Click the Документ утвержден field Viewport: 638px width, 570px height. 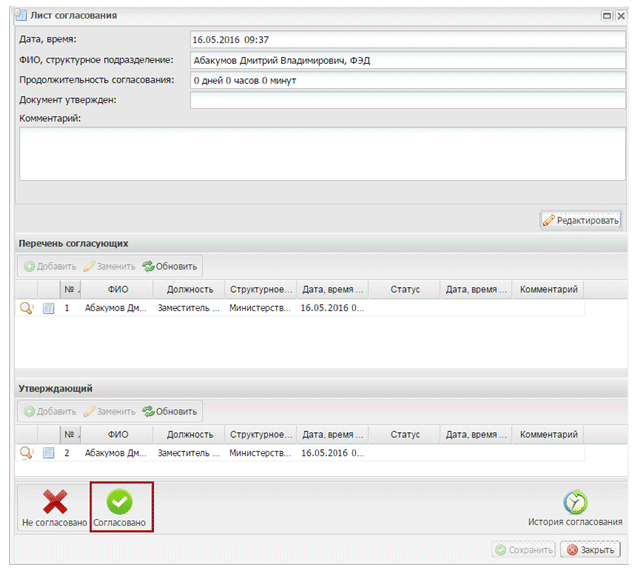coord(407,100)
